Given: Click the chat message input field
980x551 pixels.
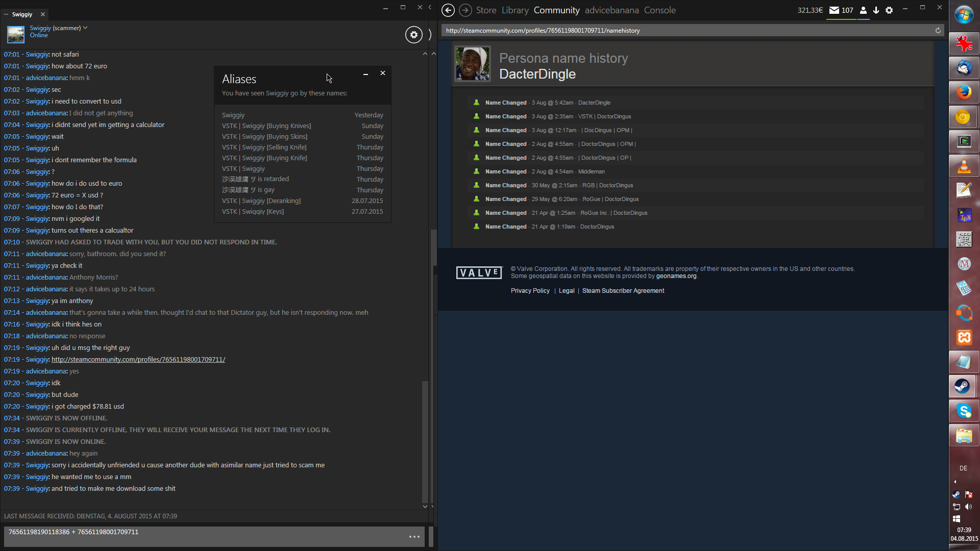Looking at the screenshot, I should pos(204,536).
